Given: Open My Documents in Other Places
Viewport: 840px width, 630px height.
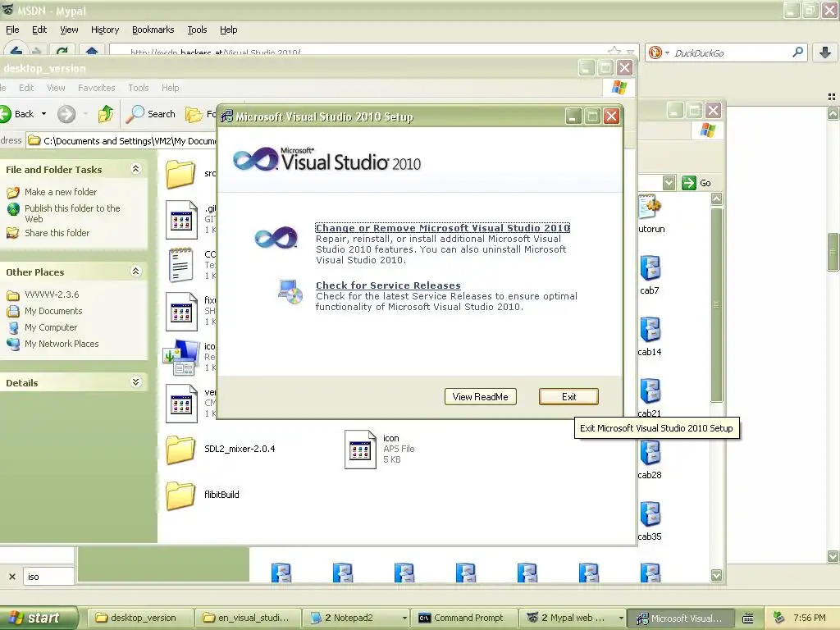Looking at the screenshot, I should click(53, 311).
